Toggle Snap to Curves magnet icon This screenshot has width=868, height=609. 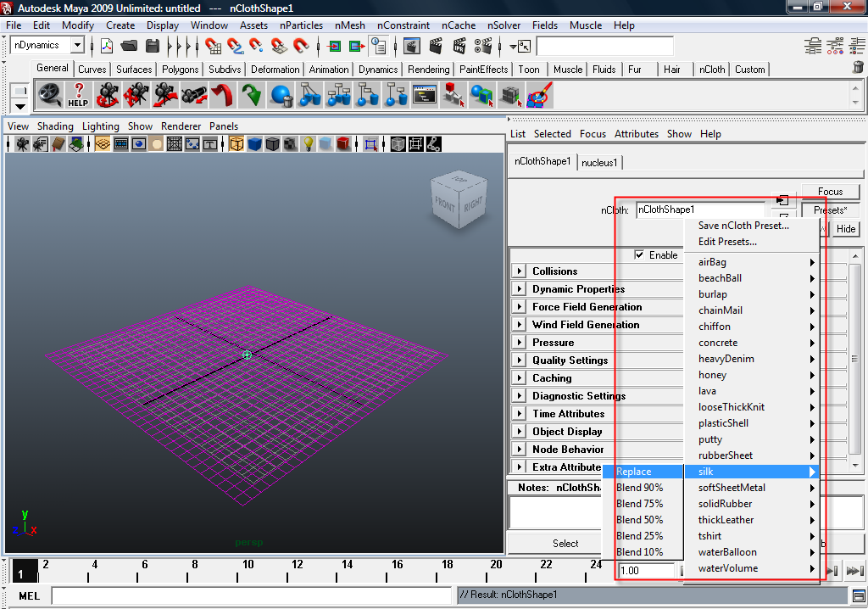[x=235, y=46]
